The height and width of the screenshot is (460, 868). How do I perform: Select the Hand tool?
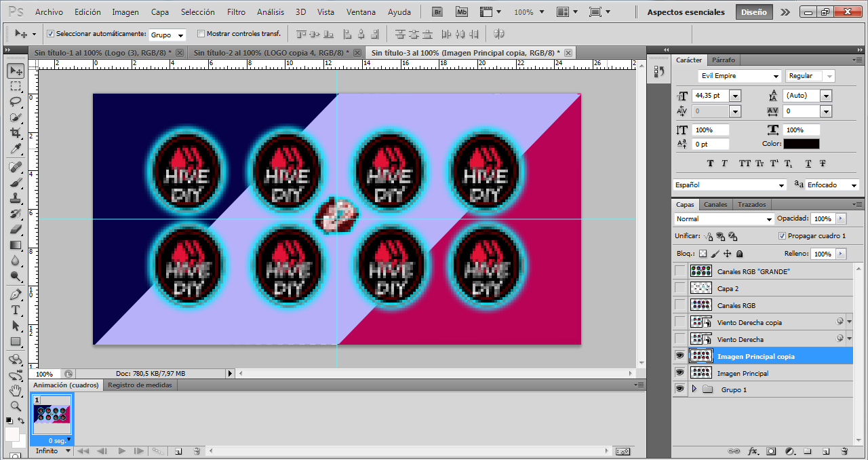tap(16, 391)
